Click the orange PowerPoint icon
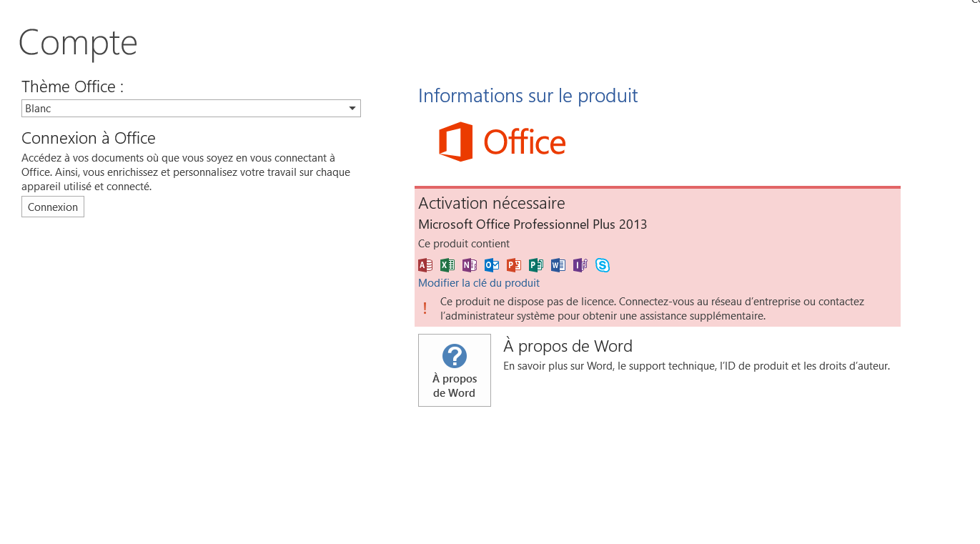 514,265
